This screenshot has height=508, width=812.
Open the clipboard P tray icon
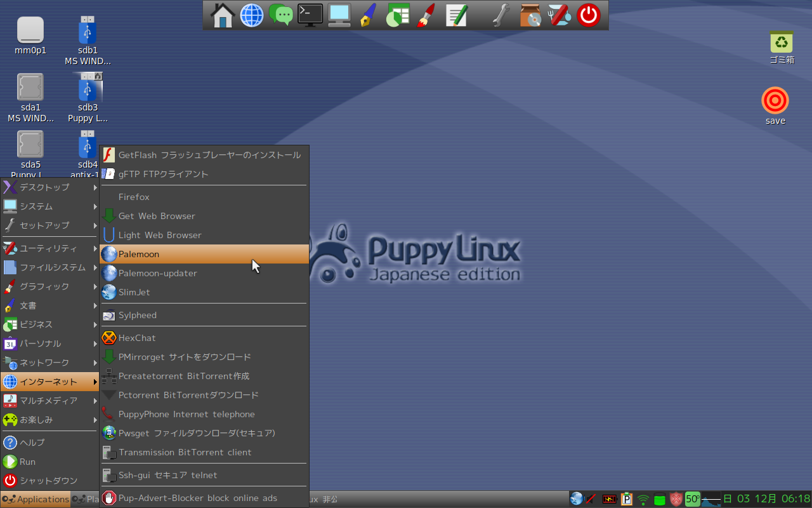point(627,499)
